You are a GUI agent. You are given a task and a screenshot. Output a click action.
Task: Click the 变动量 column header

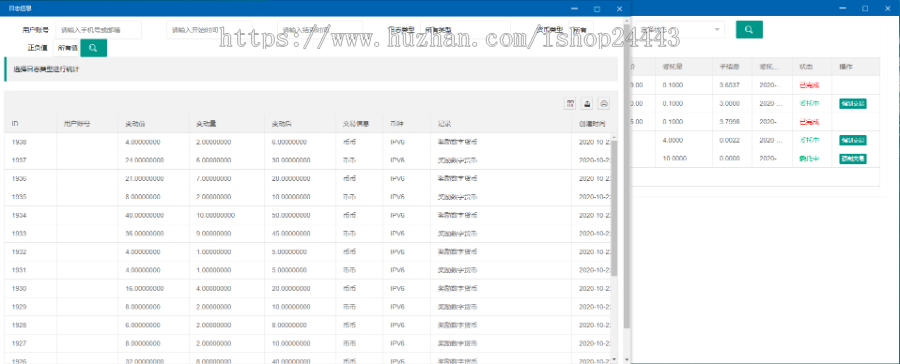tap(227, 123)
